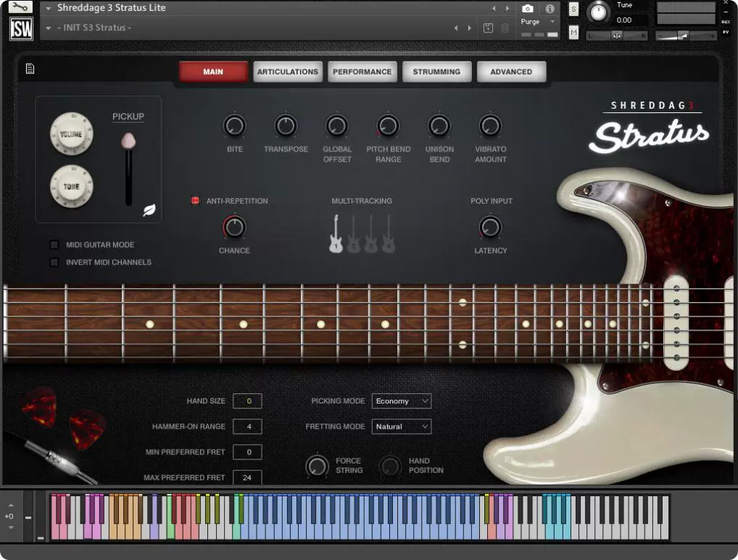Open the PICKING MODE Economy dropdown

coord(402,401)
